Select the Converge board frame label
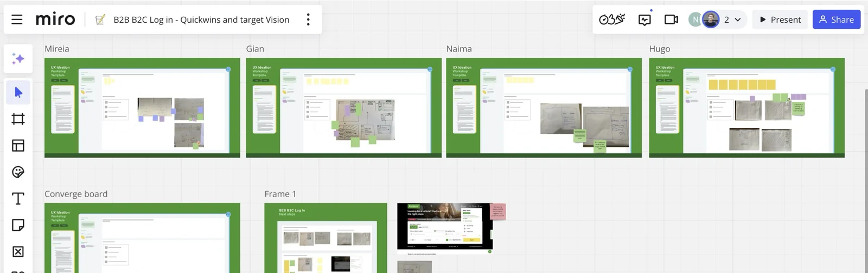The width and height of the screenshot is (868, 273). [x=76, y=194]
